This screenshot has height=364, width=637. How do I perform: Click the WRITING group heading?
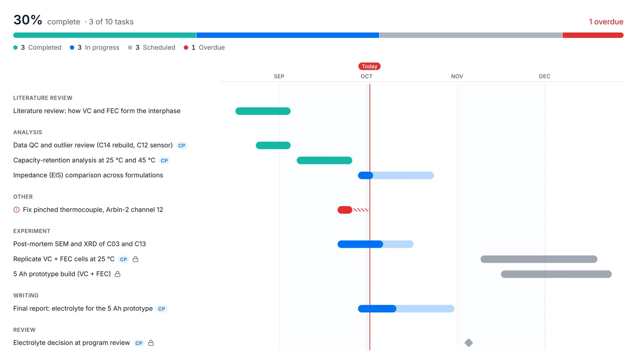[x=26, y=296]
